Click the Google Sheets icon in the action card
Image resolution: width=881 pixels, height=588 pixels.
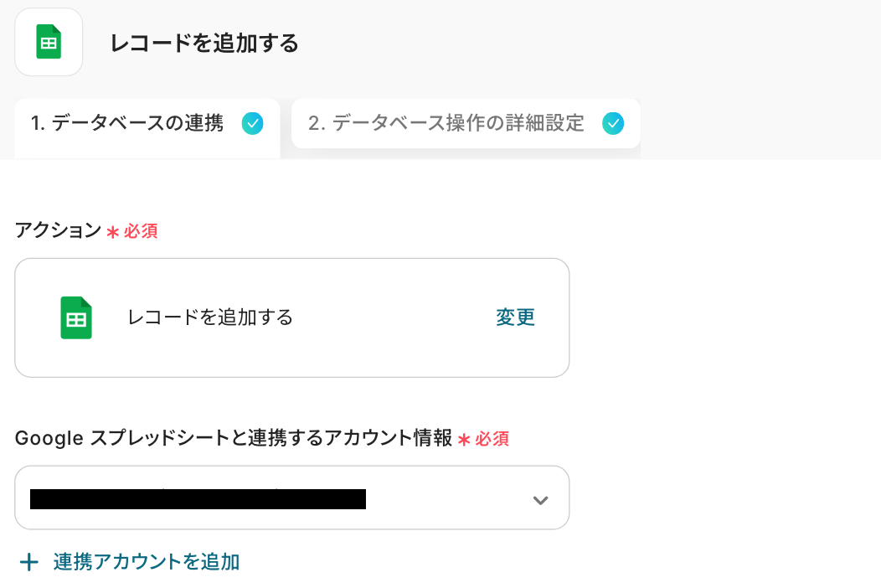(x=76, y=317)
